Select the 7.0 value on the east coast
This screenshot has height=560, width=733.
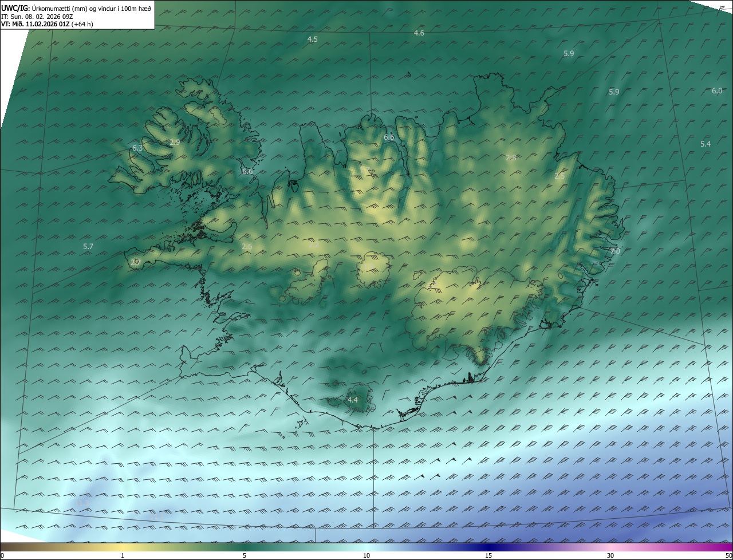pyautogui.click(x=615, y=251)
